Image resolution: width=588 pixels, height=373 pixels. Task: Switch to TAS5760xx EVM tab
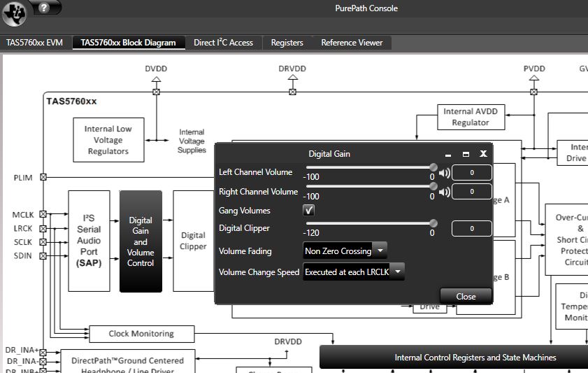pyautogui.click(x=34, y=43)
